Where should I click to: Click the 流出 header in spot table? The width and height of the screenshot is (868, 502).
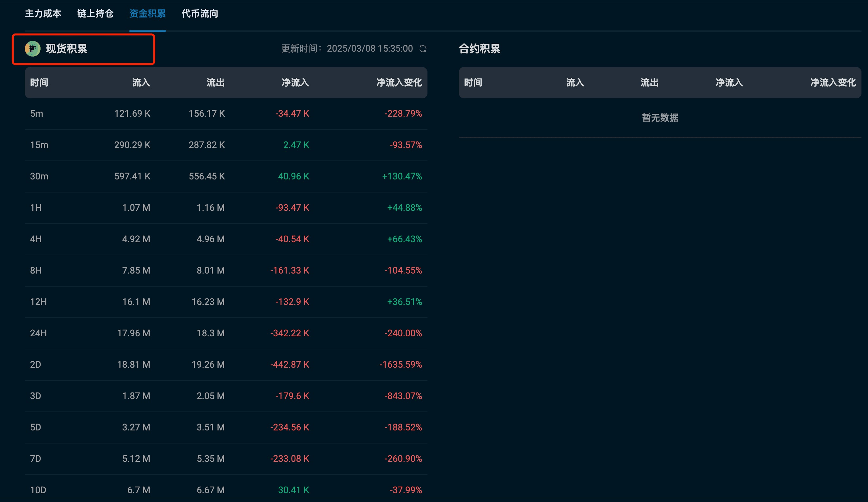(x=216, y=82)
